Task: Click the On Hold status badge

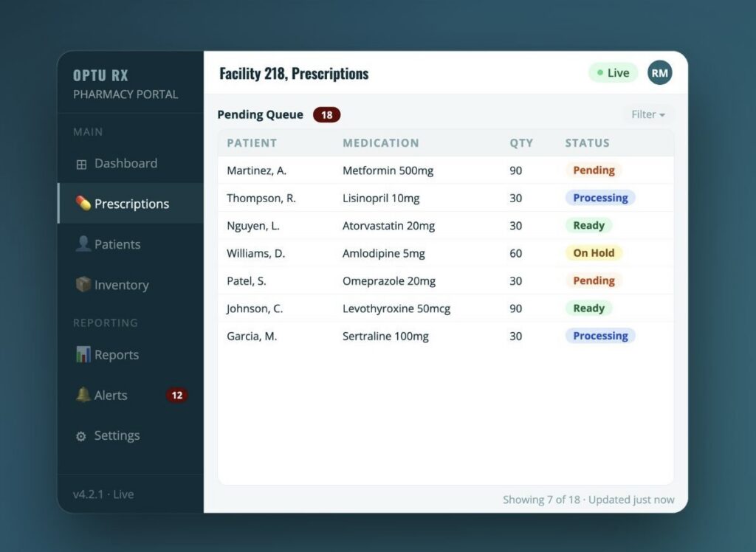Action: (x=594, y=253)
